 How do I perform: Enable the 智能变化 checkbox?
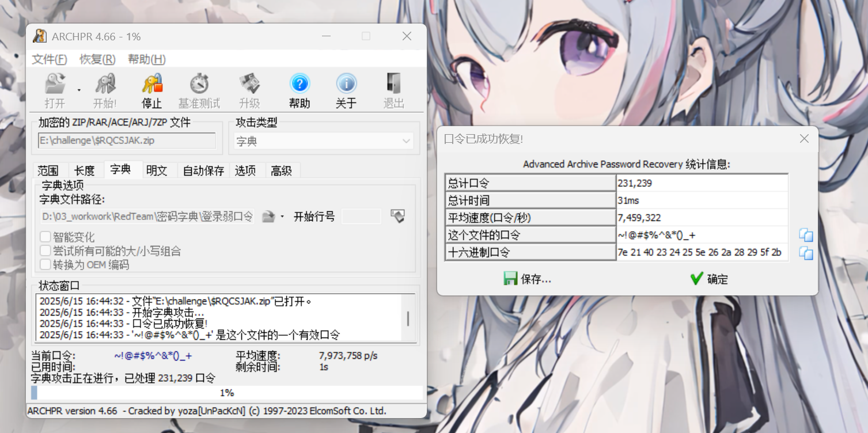click(x=44, y=237)
